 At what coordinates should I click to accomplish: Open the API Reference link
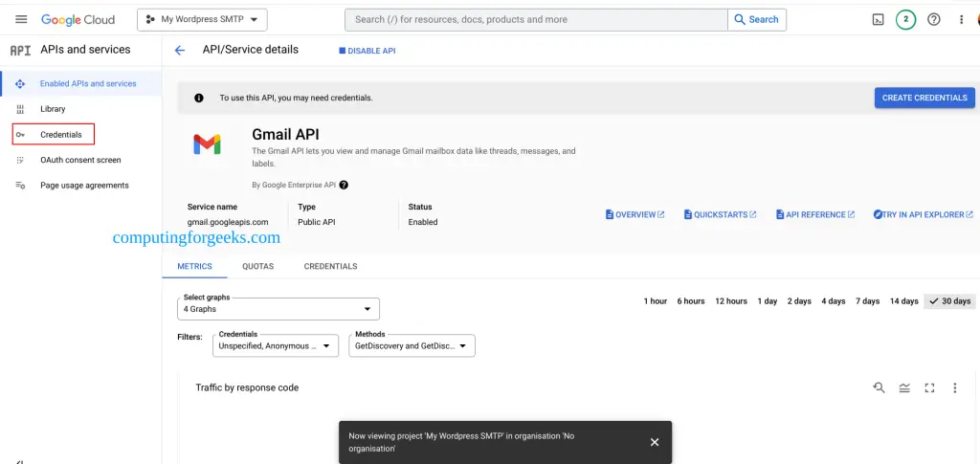pyautogui.click(x=815, y=214)
